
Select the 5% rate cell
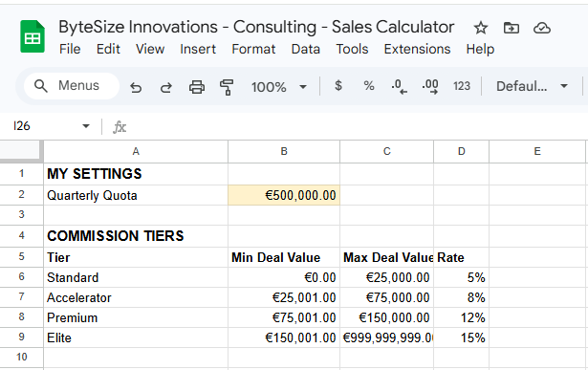tap(461, 277)
